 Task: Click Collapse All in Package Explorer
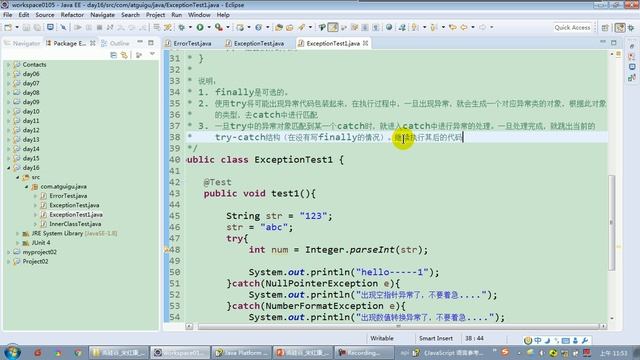point(113,55)
